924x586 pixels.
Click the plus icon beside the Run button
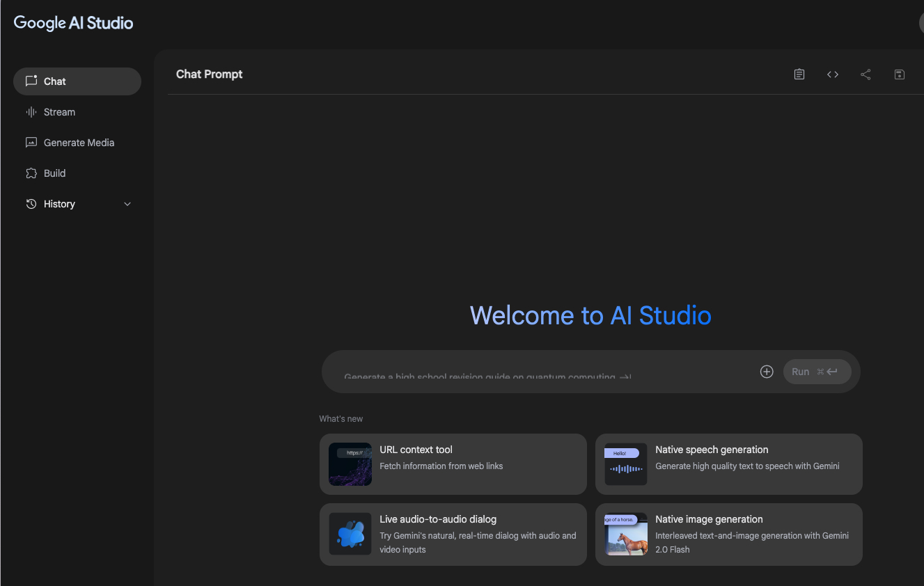767,372
